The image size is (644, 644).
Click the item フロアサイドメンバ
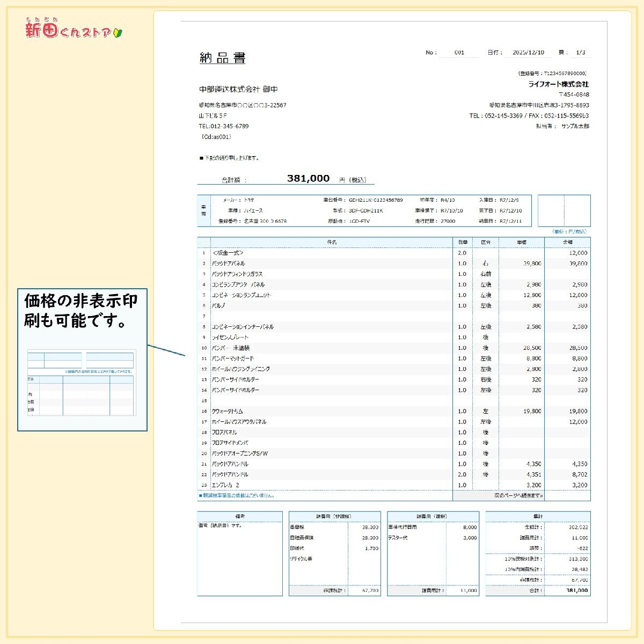230,443
